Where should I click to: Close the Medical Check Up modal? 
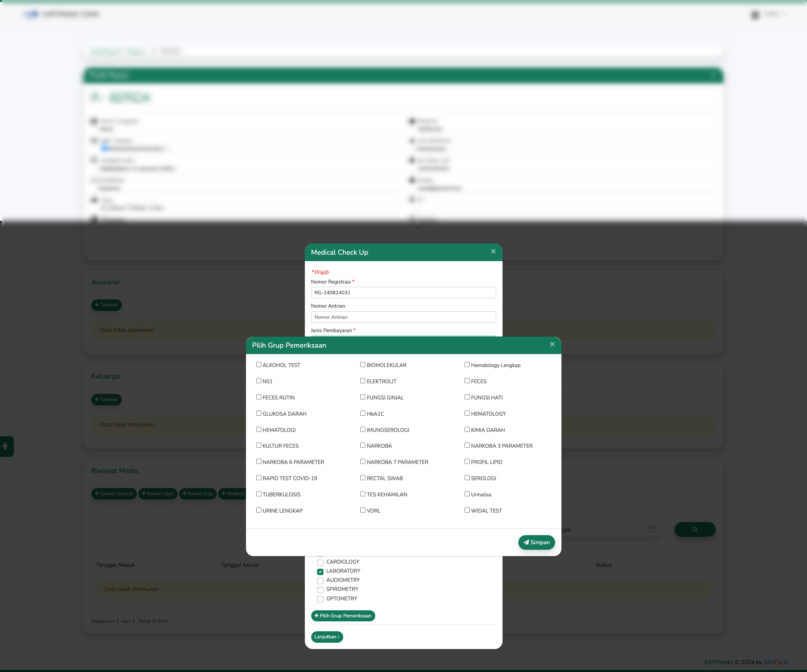point(493,252)
